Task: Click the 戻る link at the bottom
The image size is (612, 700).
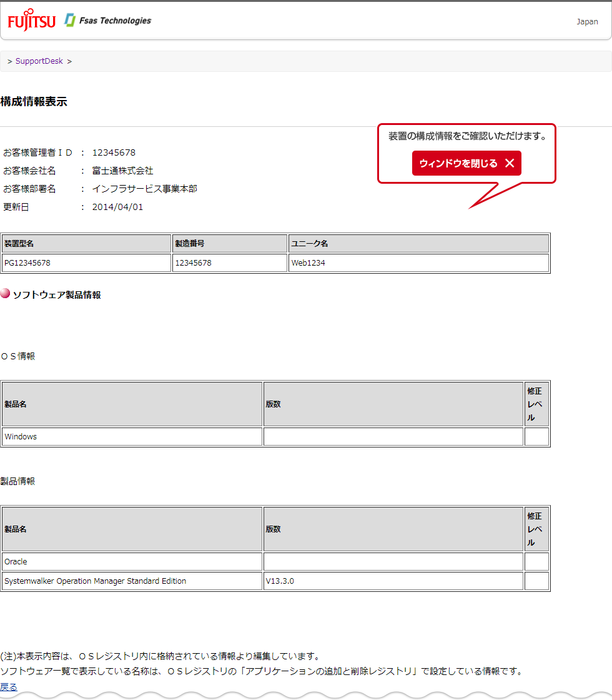Action: pos(9,687)
